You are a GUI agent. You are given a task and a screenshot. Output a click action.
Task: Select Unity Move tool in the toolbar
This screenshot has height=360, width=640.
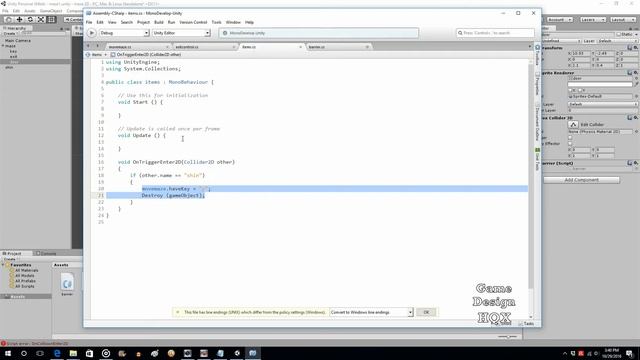[19, 19]
